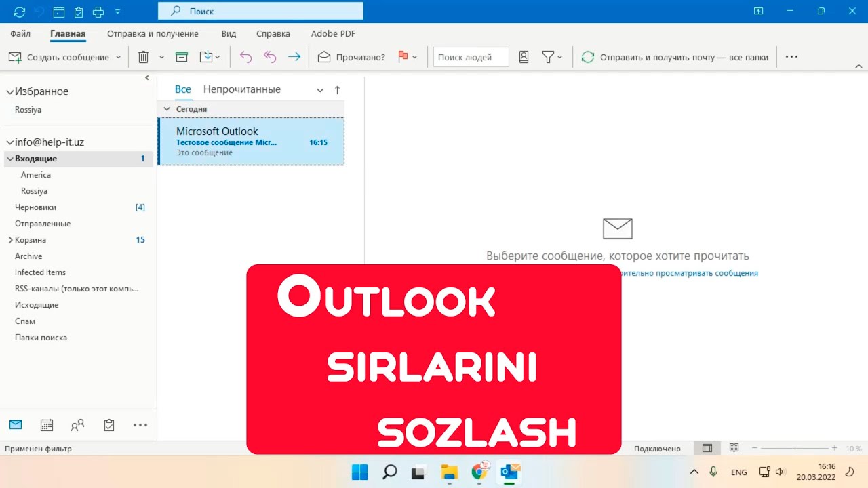Screen dimensions: 868x488
Task: Open the Address Book icon
Action: (x=524, y=57)
